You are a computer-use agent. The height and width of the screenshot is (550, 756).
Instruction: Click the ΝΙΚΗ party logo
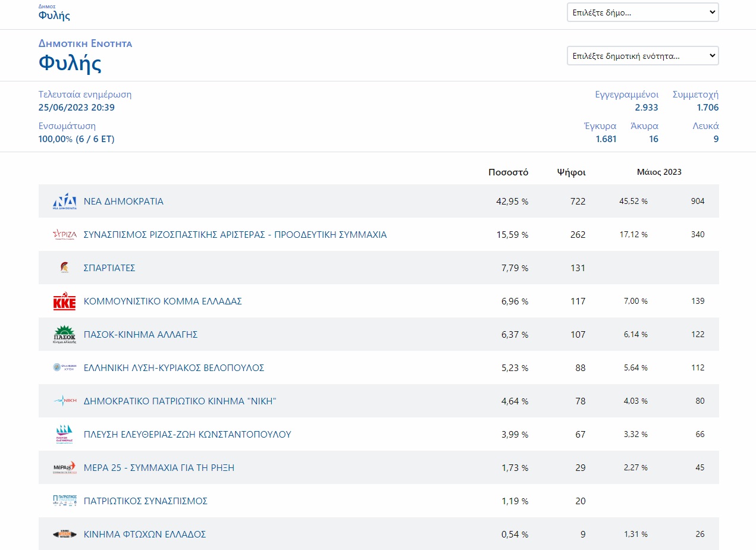tap(64, 401)
